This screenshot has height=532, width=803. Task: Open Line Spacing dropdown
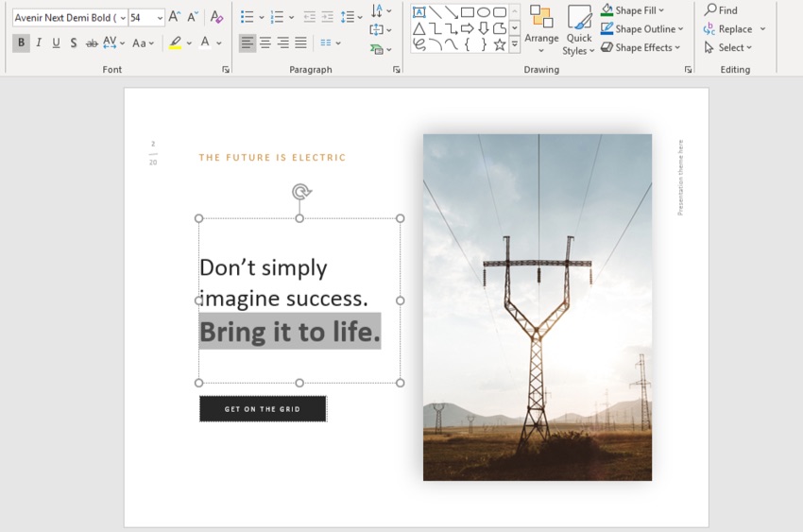(x=351, y=17)
